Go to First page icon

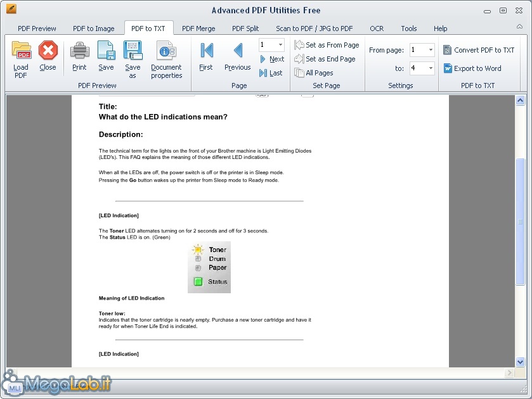pos(206,50)
